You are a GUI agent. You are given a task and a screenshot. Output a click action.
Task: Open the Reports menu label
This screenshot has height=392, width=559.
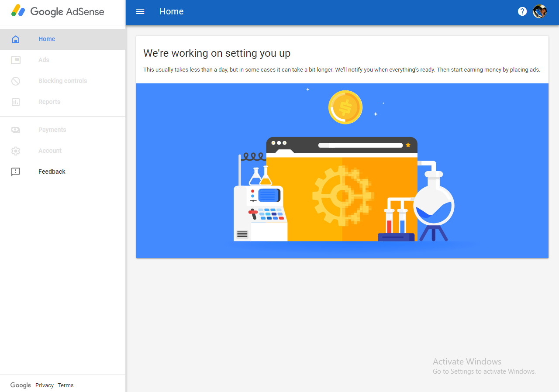coord(49,102)
